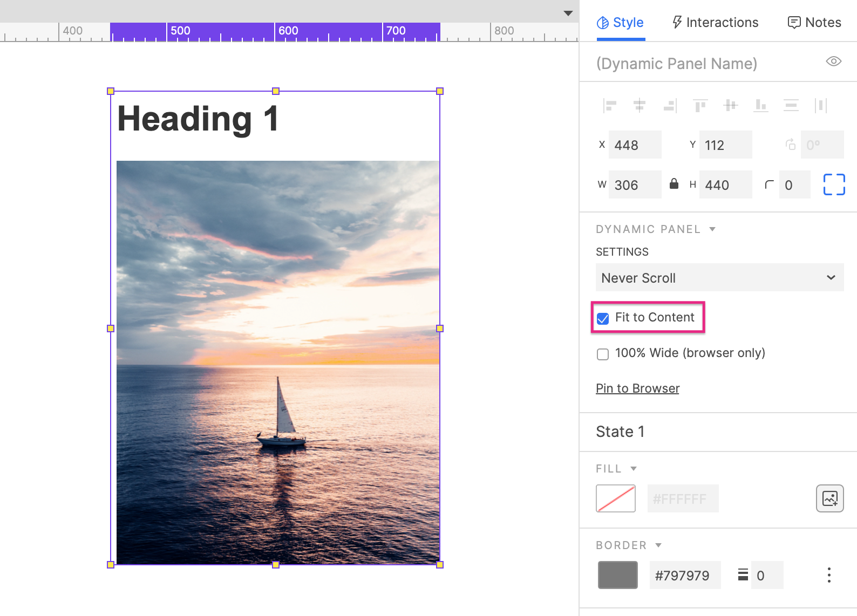Click the left-middle selection handle
Screen dimensions: 857x616
coord(111,328)
